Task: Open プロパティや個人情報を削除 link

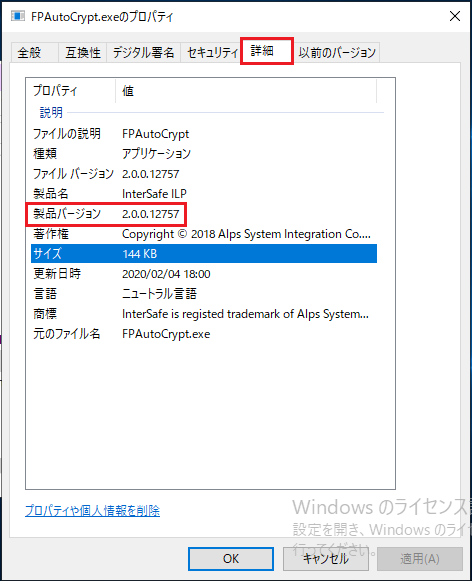Action: pos(92,511)
